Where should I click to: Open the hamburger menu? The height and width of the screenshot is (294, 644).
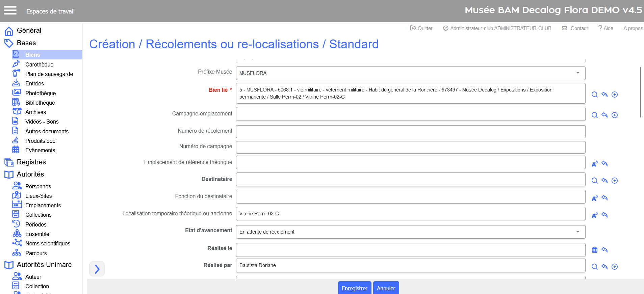[10, 11]
